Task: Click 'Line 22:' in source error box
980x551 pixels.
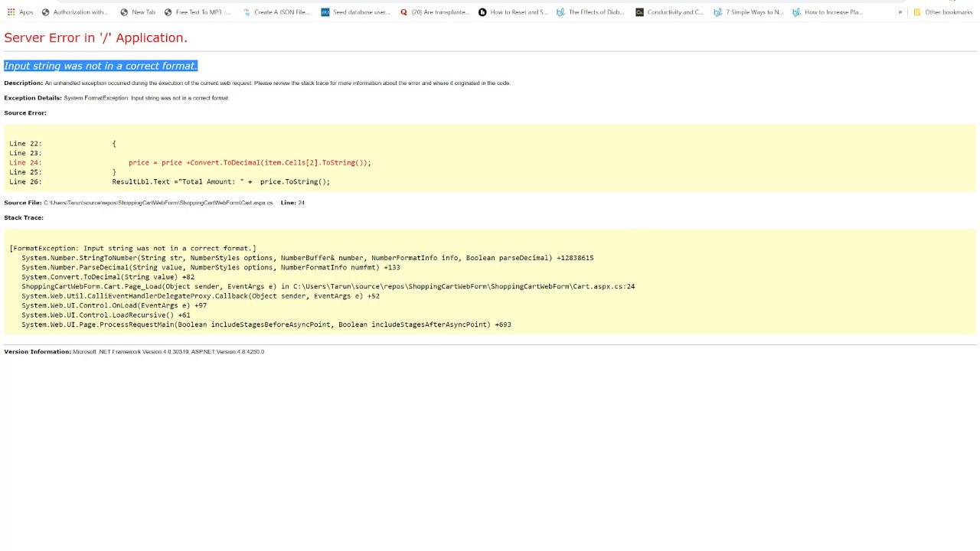Action: [25, 143]
